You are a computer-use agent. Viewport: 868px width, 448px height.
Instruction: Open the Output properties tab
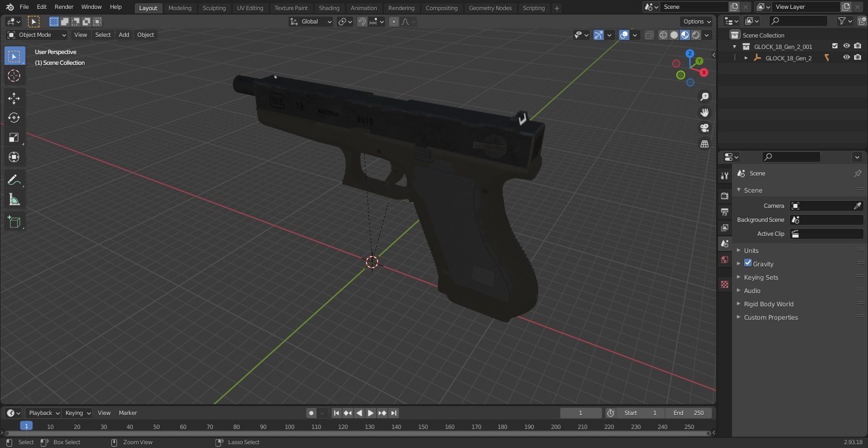click(x=724, y=212)
